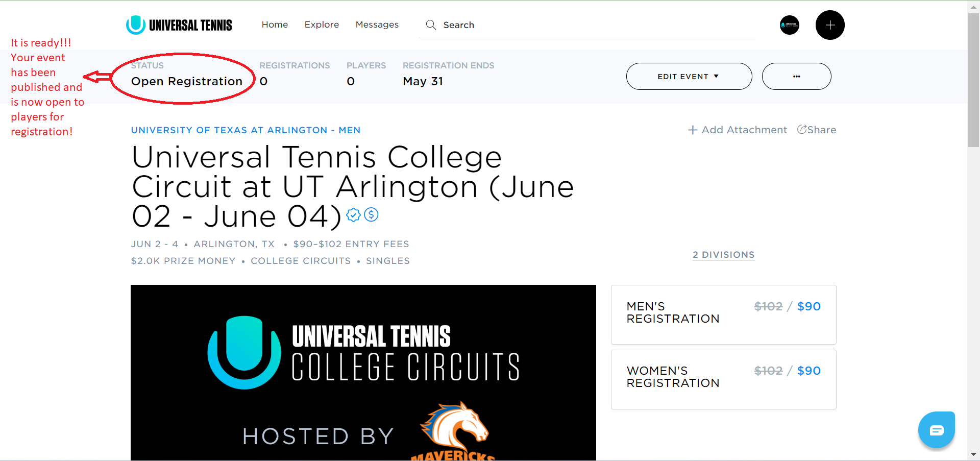Select the Men's Registration card
This screenshot has width=980, height=461.
click(x=723, y=314)
